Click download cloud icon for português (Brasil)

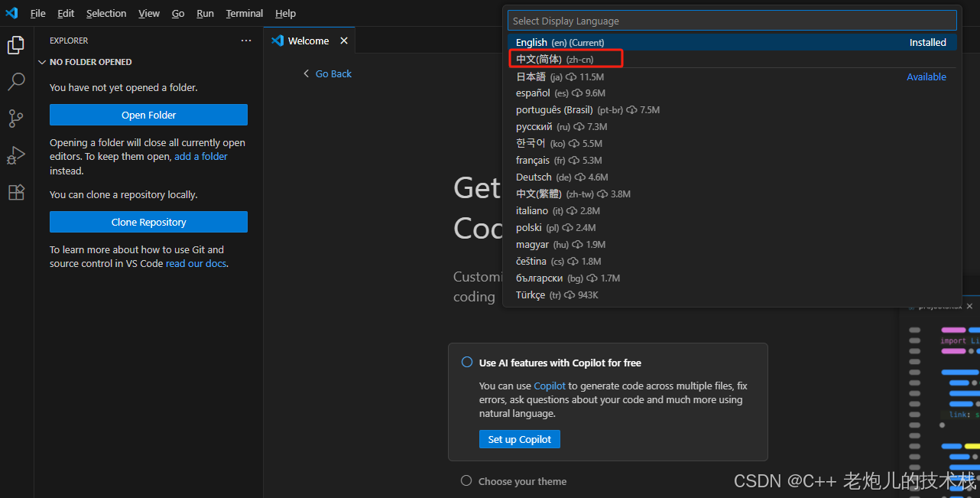coord(632,110)
